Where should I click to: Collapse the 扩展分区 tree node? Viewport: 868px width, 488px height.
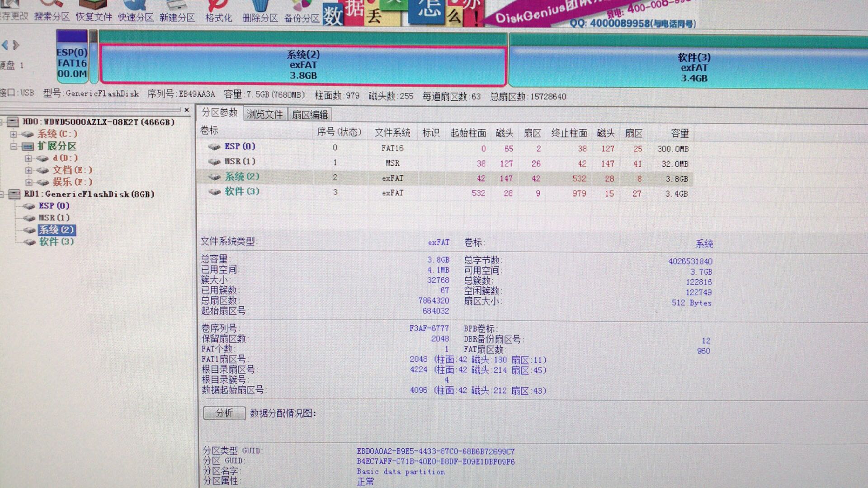tap(14, 146)
